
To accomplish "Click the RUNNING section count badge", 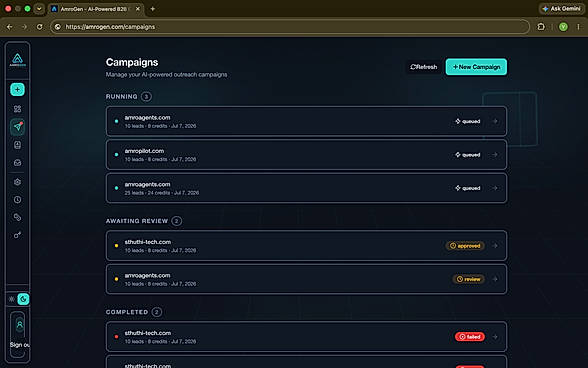I will (146, 96).
